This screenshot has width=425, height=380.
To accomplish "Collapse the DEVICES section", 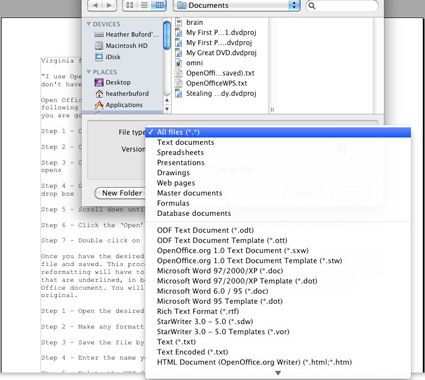I will 89,24.
